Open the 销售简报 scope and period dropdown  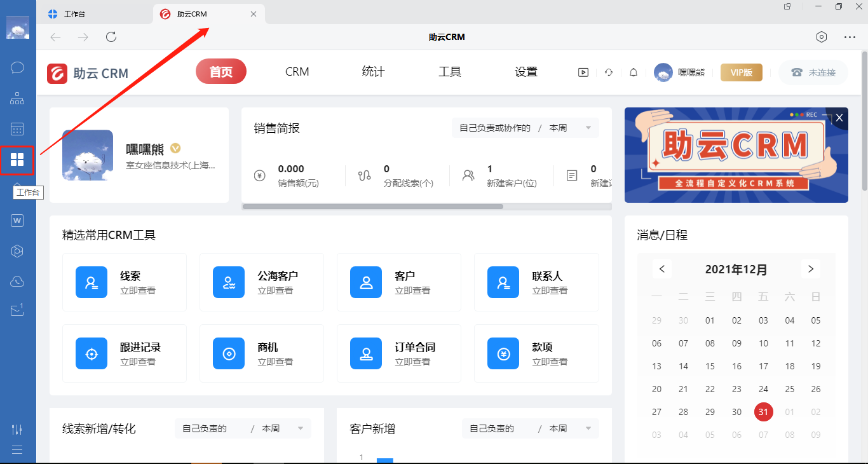[x=525, y=128]
